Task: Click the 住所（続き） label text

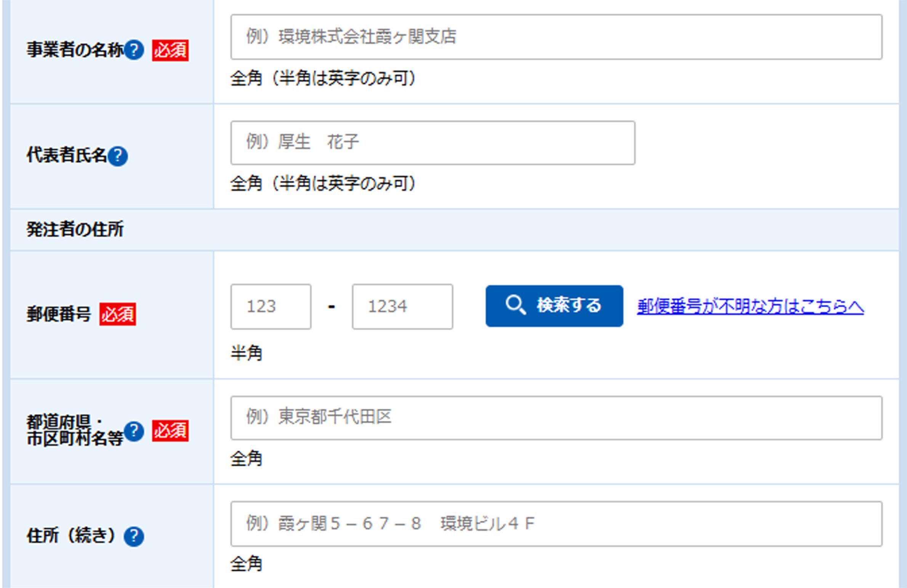Action: [71, 536]
